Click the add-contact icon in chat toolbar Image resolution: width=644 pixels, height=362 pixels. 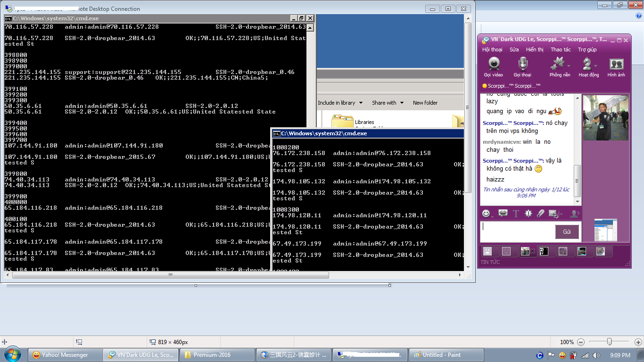point(574,214)
